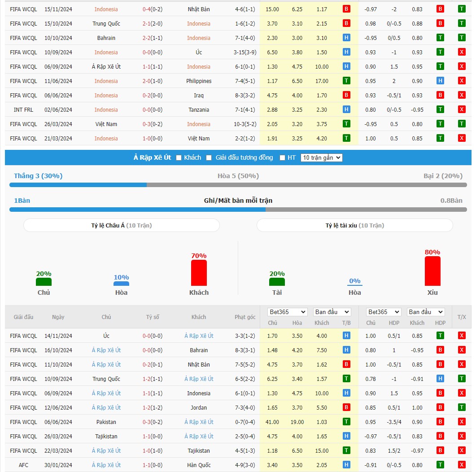Open Ả Rập Xê Út link in Úc 14/11/2024 row
The height and width of the screenshot is (472, 476).
(x=199, y=336)
